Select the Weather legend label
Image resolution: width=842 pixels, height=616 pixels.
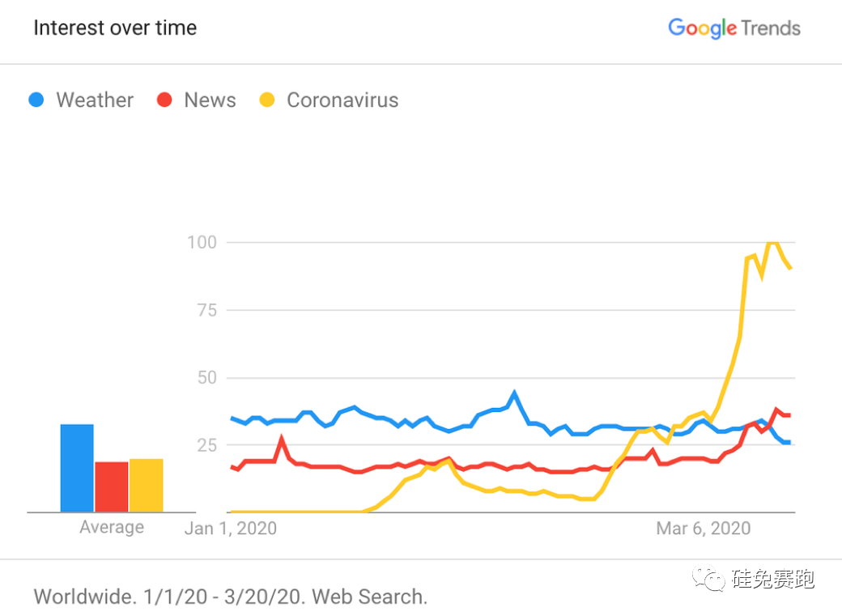95,100
